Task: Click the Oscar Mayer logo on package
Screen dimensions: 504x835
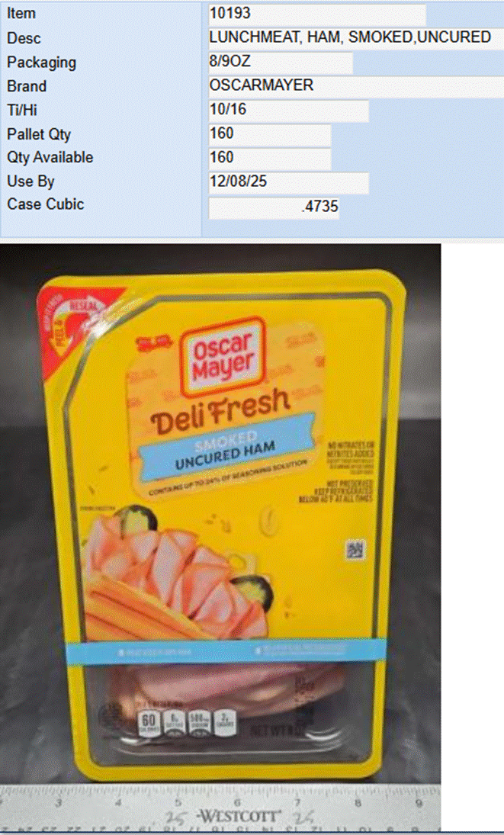Action: pos(223,356)
